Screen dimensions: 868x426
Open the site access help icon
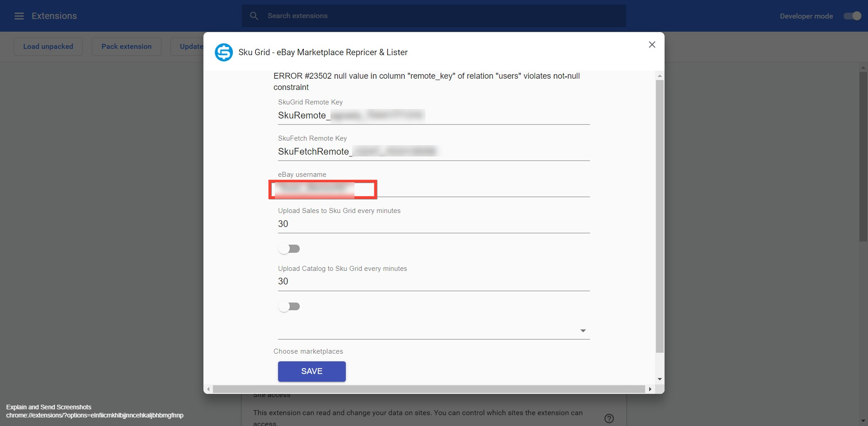coord(609,418)
